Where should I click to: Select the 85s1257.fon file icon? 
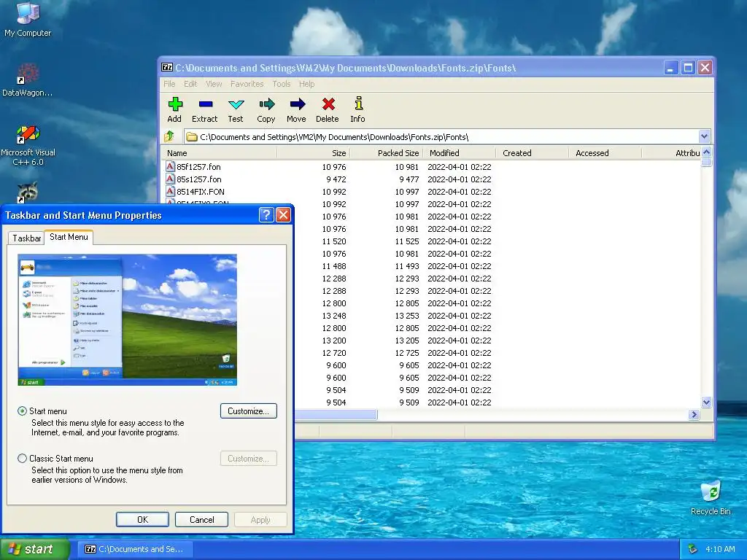coord(170,179)
